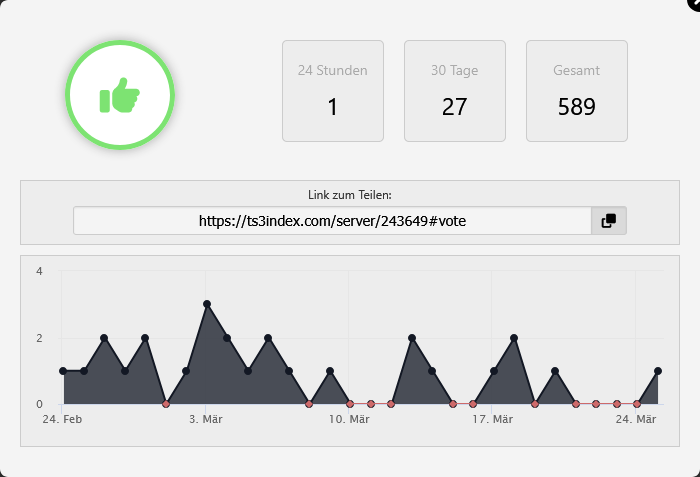Click the '24. Feb' x-axis label
The width and height of the screenshot is (700, 477).
[62, 419]
